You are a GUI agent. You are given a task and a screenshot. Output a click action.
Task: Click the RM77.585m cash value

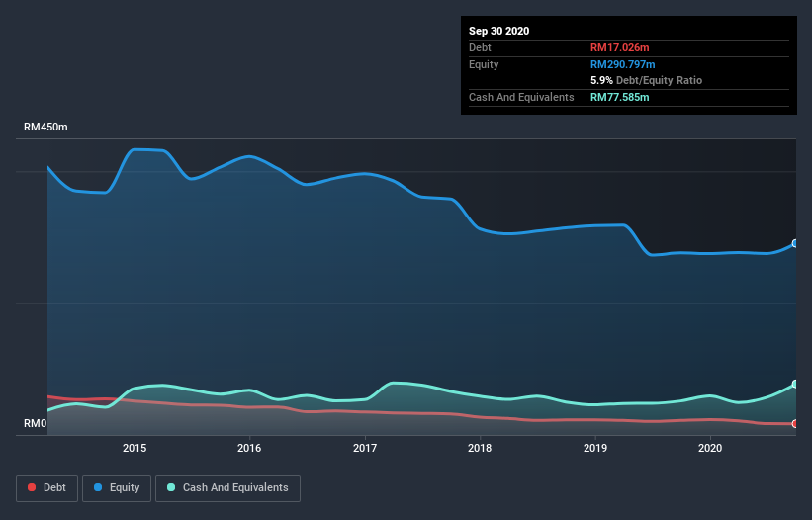(620, 97)
